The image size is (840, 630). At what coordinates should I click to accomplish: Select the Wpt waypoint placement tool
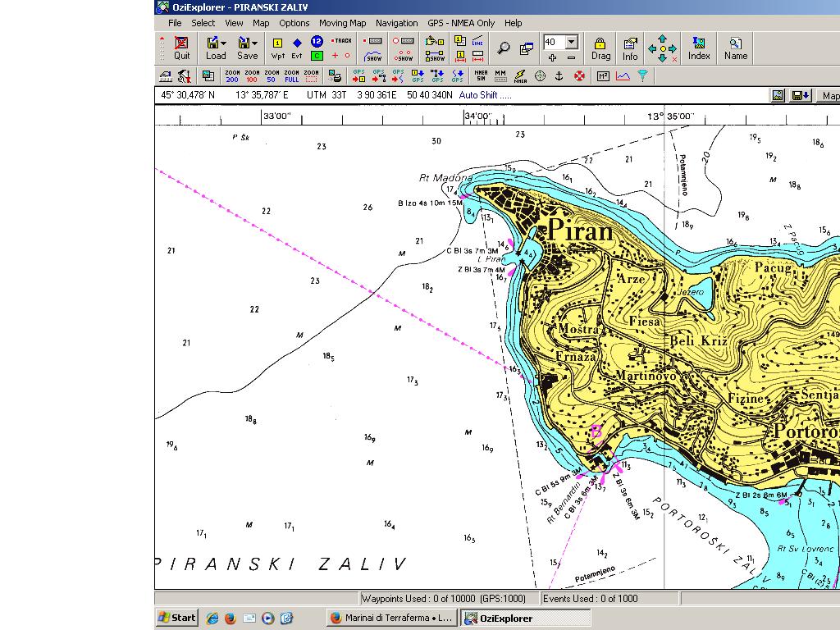pos(277,48)
